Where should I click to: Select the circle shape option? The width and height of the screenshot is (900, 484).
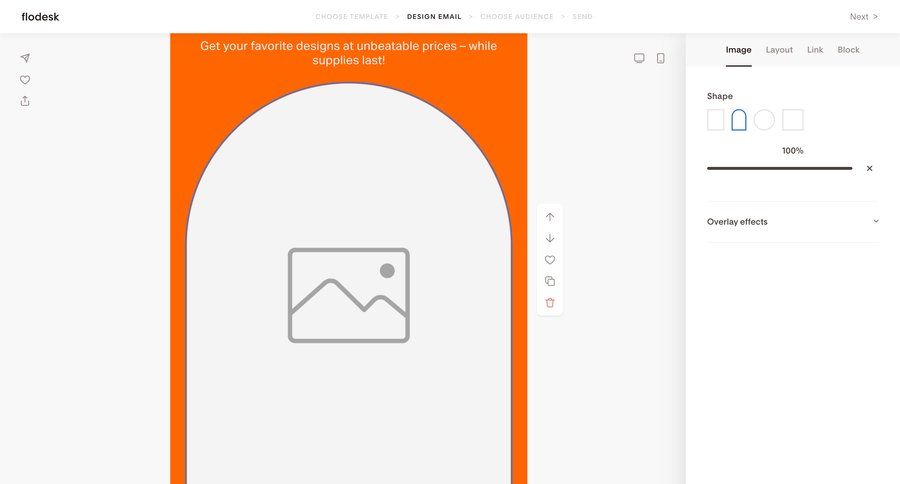coord(764,120)
